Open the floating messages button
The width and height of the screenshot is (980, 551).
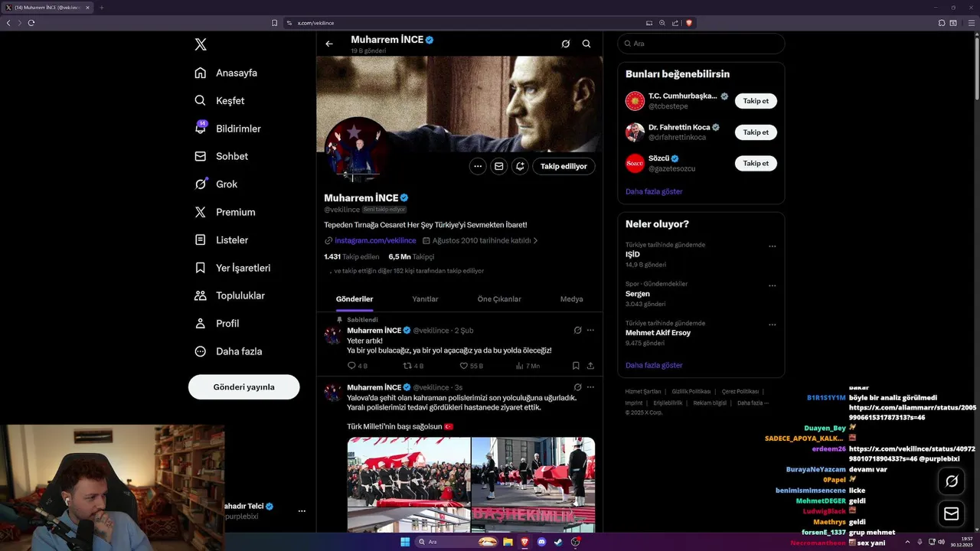(x=952, y=514)
